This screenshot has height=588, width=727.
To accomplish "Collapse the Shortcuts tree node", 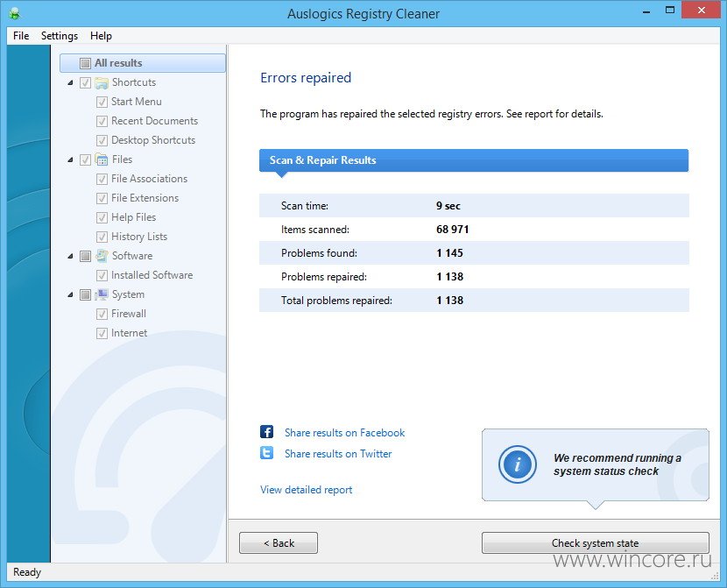I will (x=70, y=82).
